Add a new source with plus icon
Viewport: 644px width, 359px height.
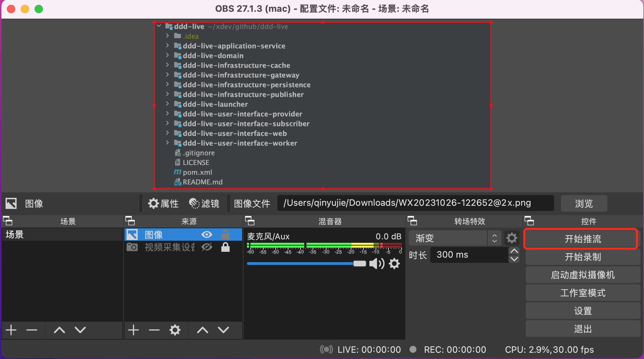tap(134, 330)
